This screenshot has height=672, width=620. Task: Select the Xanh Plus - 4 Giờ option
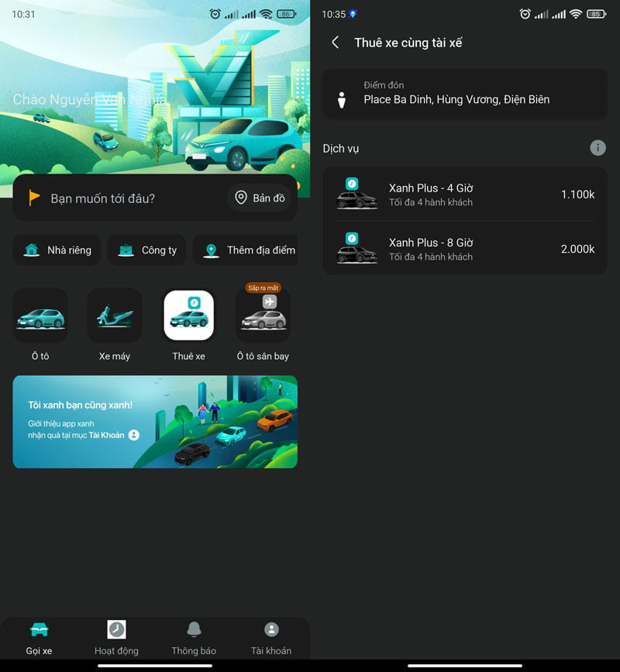[465, 195]
